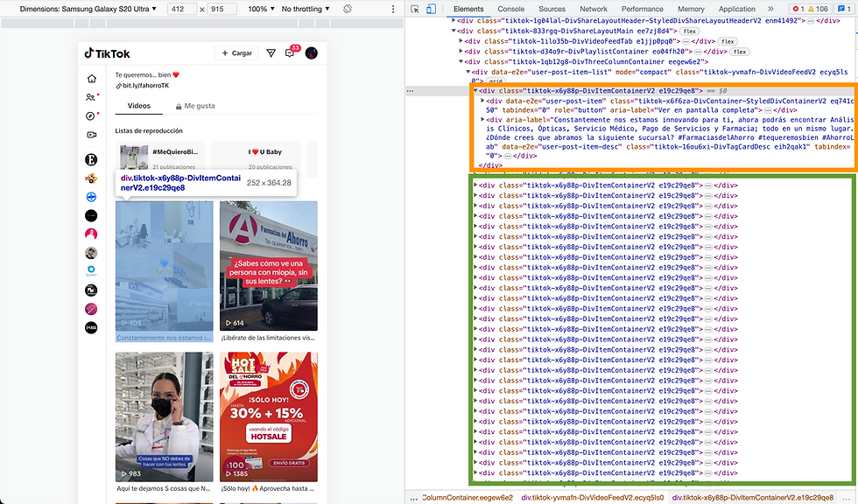
Task: Open the TikTok LIVE camera icon
Action: [x=91, y=135]
